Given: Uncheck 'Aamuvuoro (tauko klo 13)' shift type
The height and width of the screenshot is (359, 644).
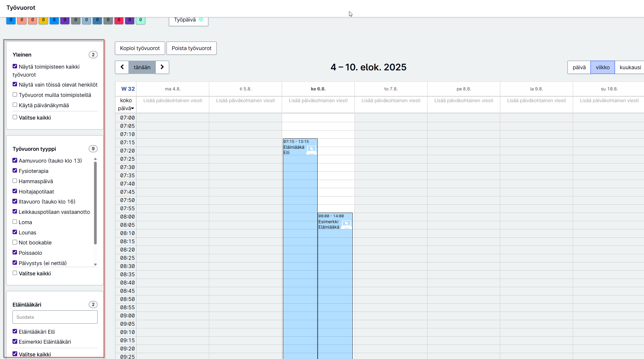Looking at the screenshot, I should pyautogui.click(x=15, y=160).
